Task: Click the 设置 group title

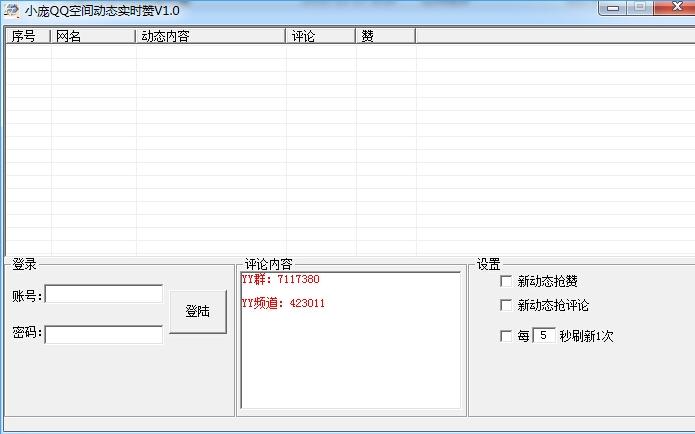Action: 488,264
